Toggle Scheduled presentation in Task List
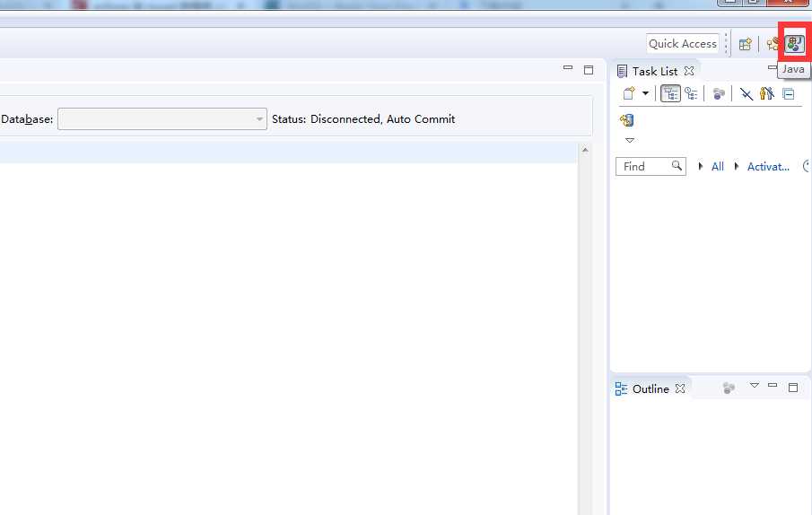The image size is (812, 515). point(692,93)
